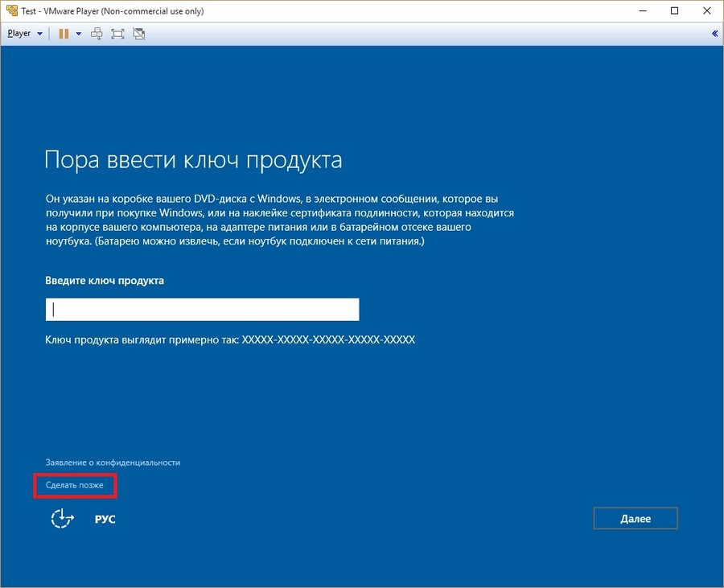Open Заявление о конфиденциальности privacy statement
724x588 pixels.
coord(111,463)
